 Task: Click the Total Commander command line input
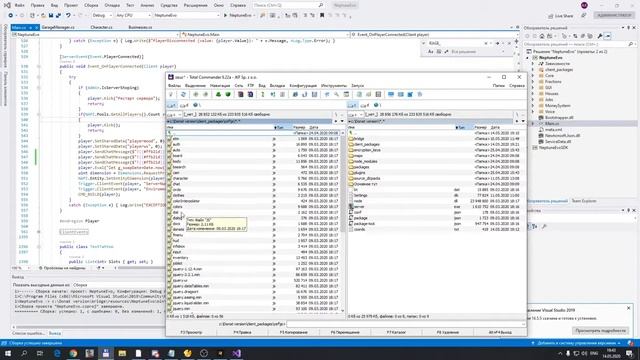[x=406, y=324]
